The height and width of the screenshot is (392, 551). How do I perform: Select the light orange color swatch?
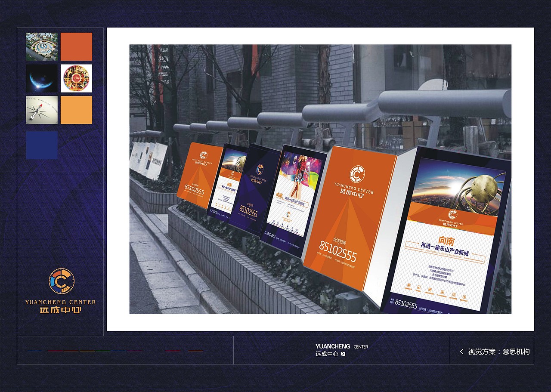coord(76,110)
